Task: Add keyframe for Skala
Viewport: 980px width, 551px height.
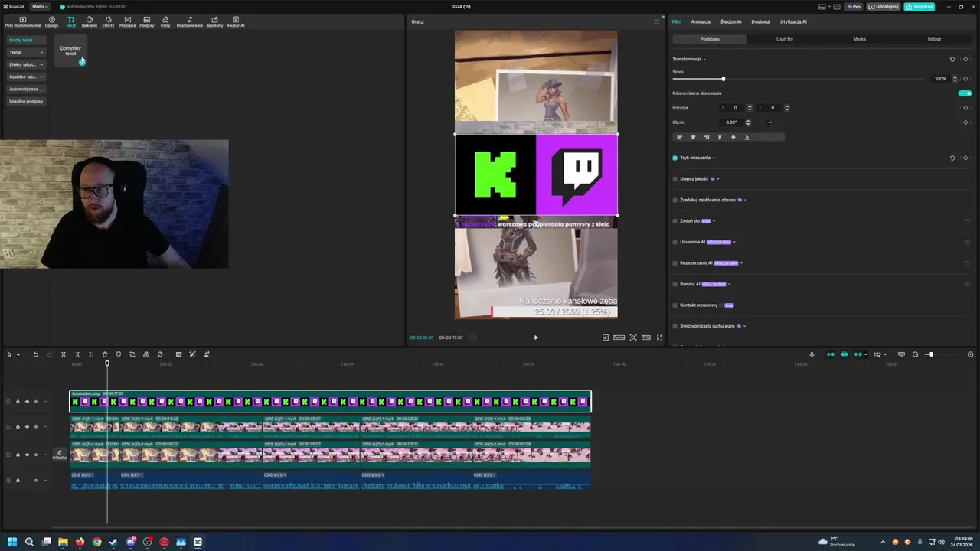Action: pyautogui.click(x=965, y=79)
